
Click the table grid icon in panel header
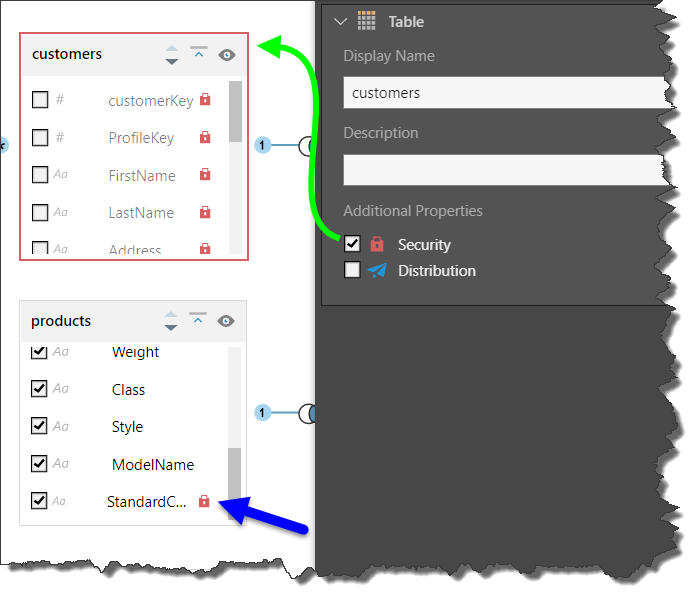coord(367,21)
